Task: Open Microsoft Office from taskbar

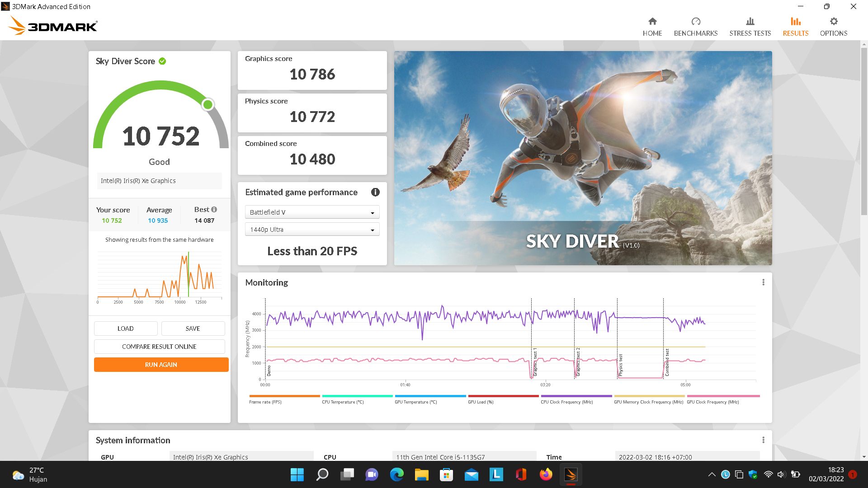Action: (x=521, y=474)
